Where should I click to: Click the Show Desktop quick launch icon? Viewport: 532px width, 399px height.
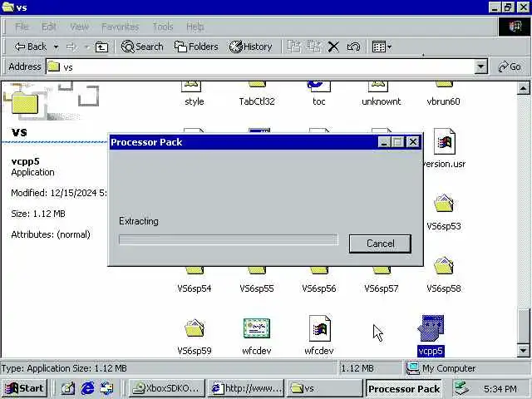68,388
